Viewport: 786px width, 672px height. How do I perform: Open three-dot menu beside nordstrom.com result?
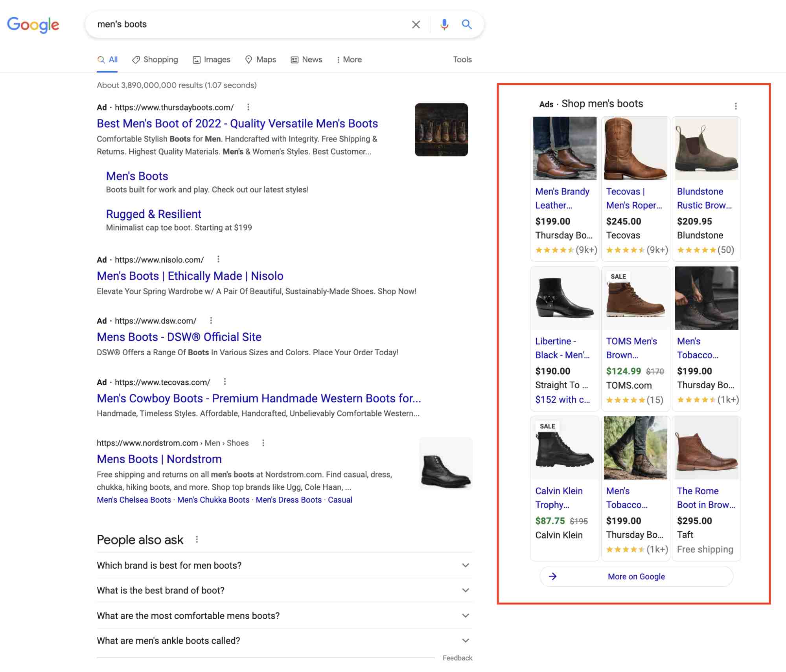tap(263, 442)
